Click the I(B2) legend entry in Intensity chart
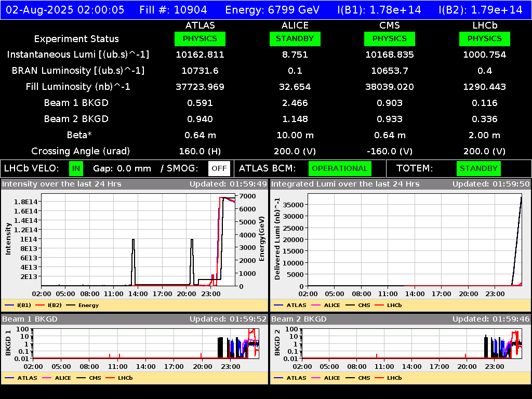 tap(49, 305)
